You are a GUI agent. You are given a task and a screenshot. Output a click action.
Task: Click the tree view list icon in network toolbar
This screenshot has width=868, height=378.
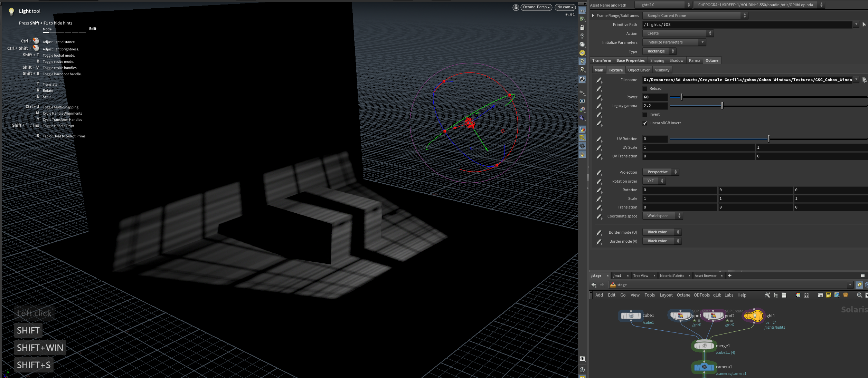[776, 295]
